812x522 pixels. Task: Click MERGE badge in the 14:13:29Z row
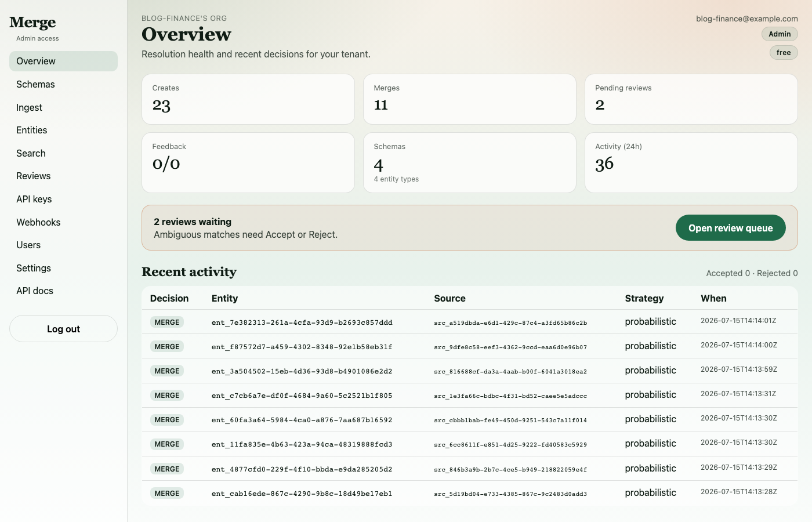point(167,469)
